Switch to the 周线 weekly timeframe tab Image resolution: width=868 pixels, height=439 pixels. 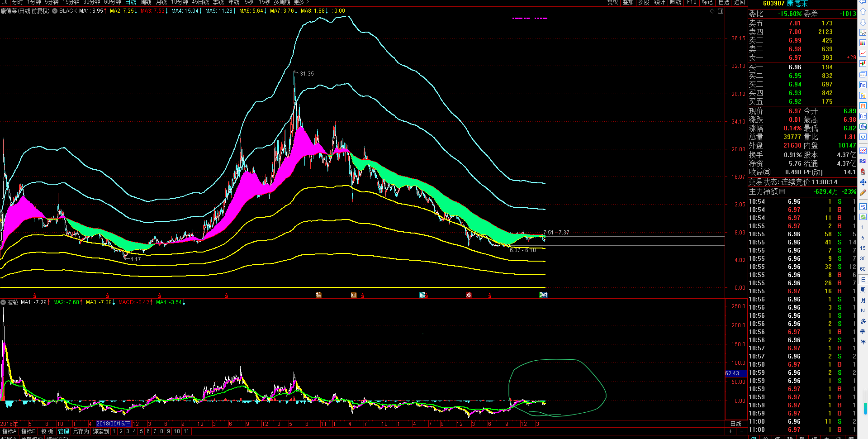(x=146, y=3)
